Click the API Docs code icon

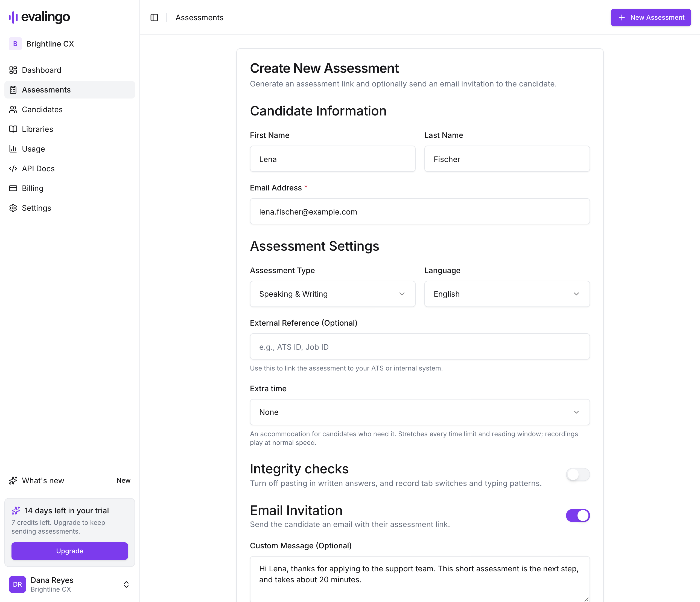coord(13,168)
